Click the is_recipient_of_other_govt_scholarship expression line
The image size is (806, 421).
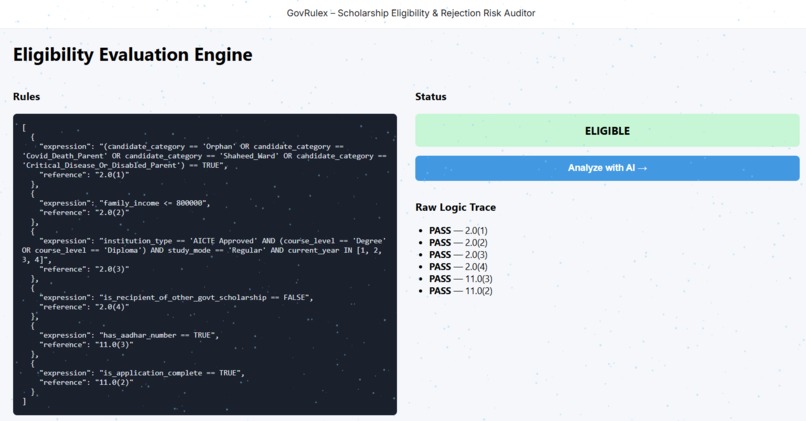click(176, 298)
